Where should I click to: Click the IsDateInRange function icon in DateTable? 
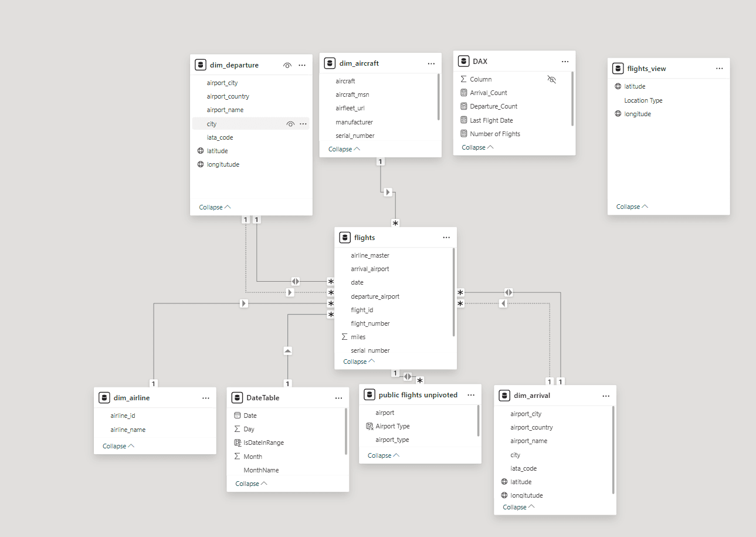pyautogui.click(x=238, y=442)
